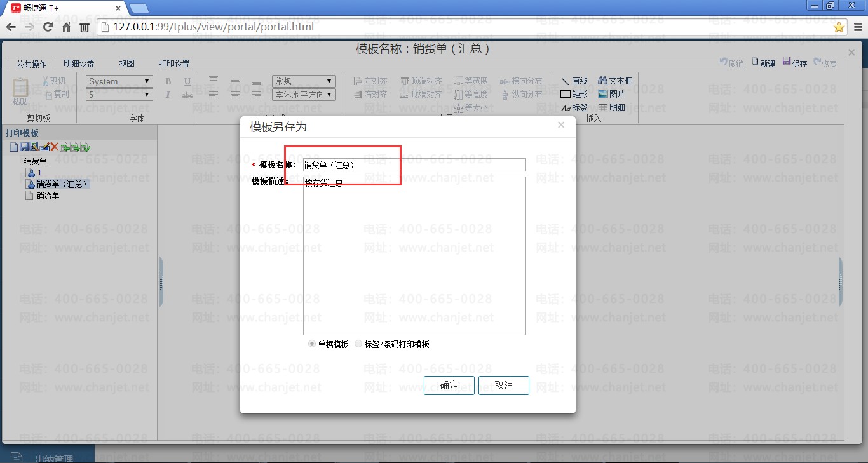Click the blank-page new template icon in 打印模板 toolbar
This screenshot has width=868, height=463.
[14, 147]
